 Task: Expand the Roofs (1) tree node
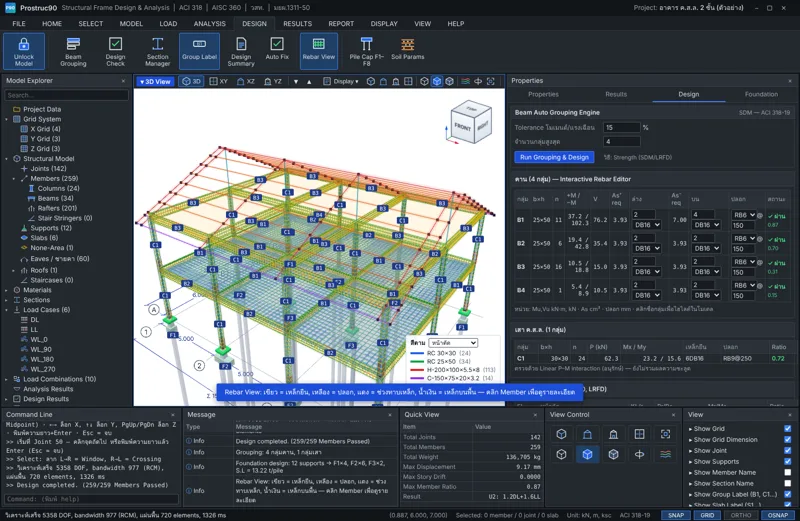click(x=14, y=270)
